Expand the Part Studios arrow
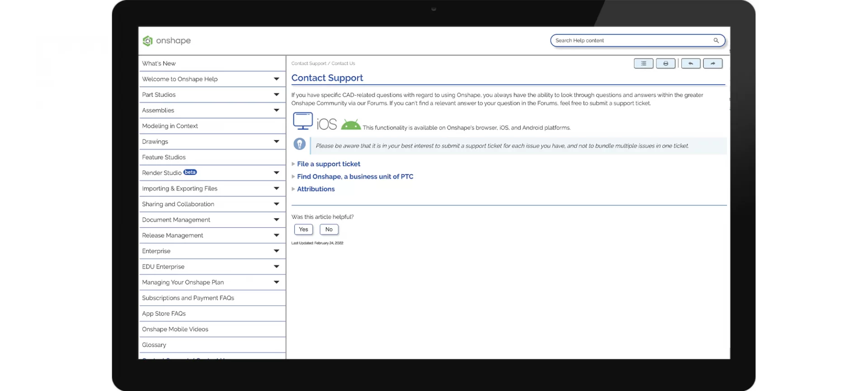This screenshot has height=391, width=868. [x=276, y=95]
